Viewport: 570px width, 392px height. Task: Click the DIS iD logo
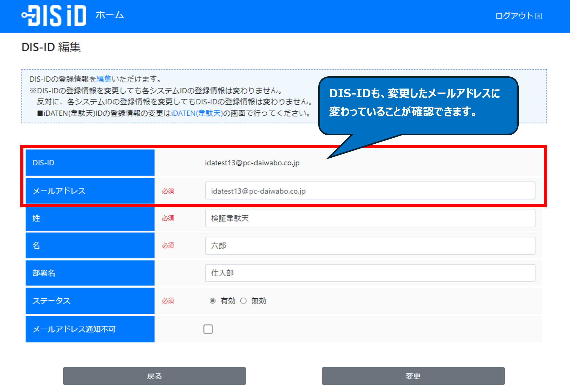[54, 16]
